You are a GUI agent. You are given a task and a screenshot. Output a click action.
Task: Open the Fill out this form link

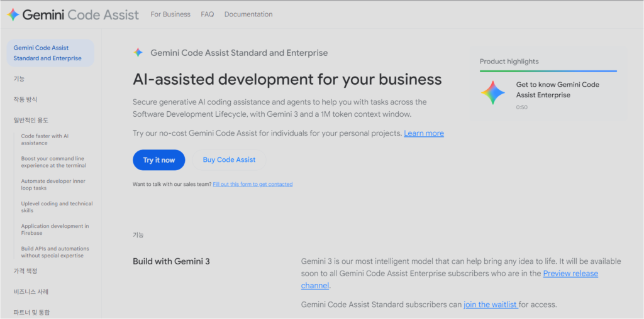252,185
